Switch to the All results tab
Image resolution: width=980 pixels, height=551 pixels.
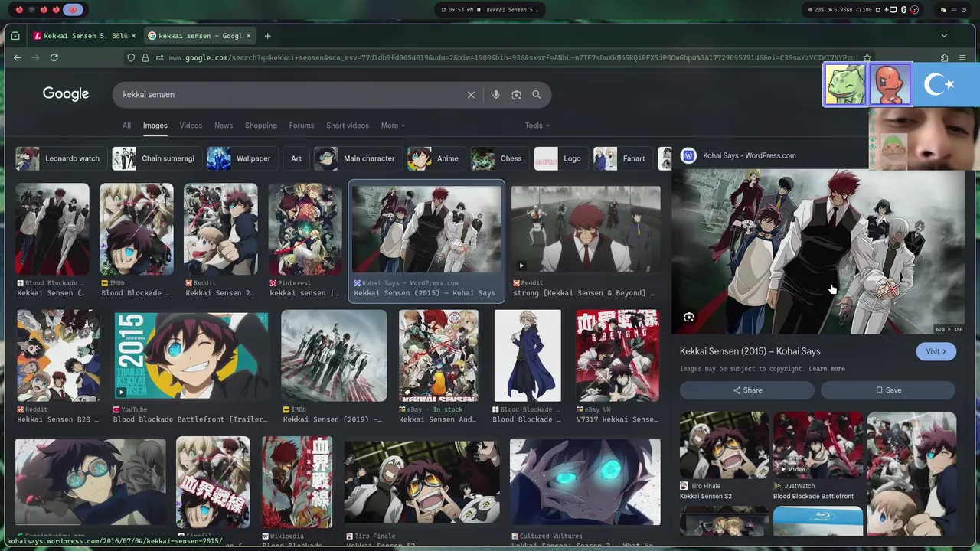coord(126,126)
